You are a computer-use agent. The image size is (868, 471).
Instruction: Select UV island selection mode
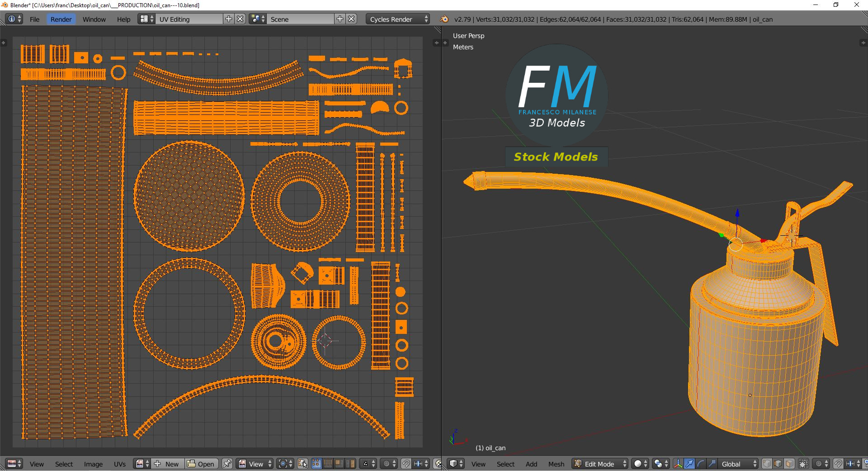(x=350, y=464)
